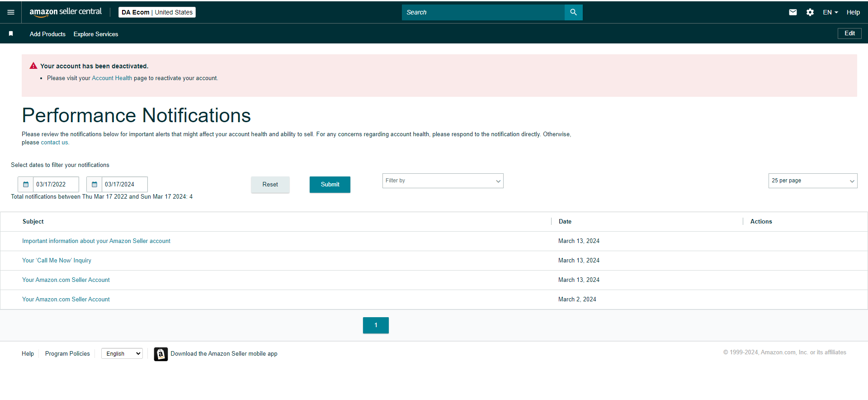868x400 pixels.
Task: Click the Amazon Seller Central logo
Action: [x=66, y=12]
